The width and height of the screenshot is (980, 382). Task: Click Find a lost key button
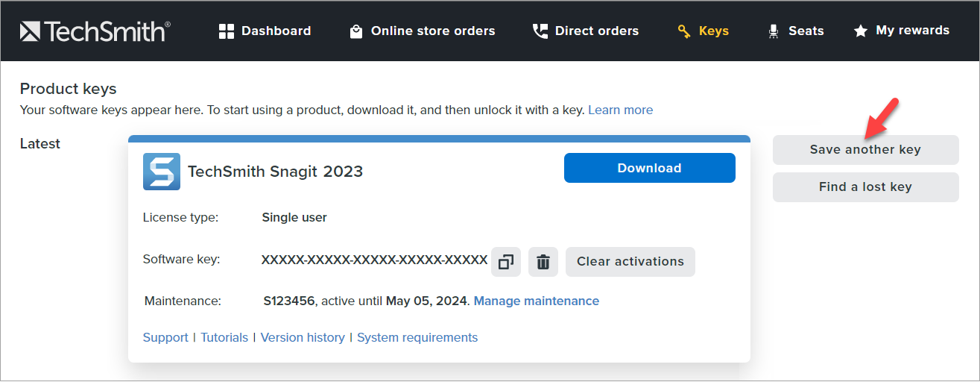[x=865, y=187]
